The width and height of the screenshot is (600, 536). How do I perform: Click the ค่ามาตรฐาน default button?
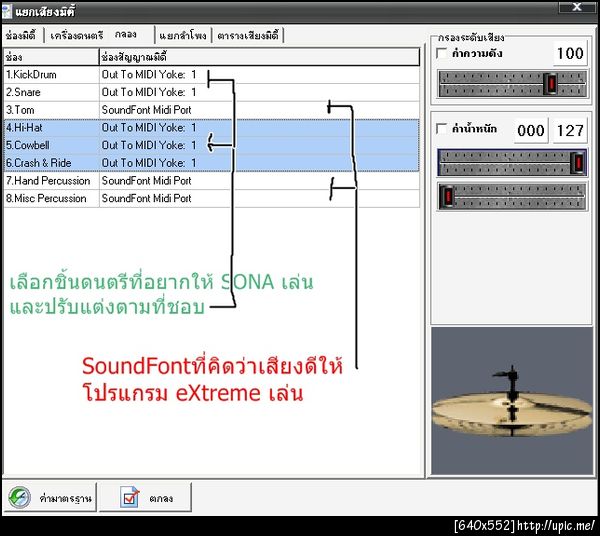coord(50,497)
